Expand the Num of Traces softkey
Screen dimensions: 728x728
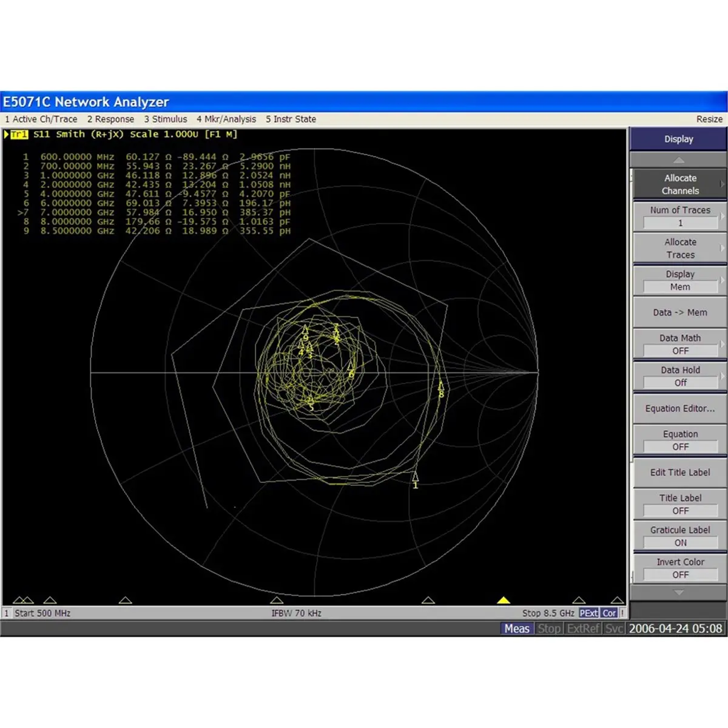tap(680, 217)
